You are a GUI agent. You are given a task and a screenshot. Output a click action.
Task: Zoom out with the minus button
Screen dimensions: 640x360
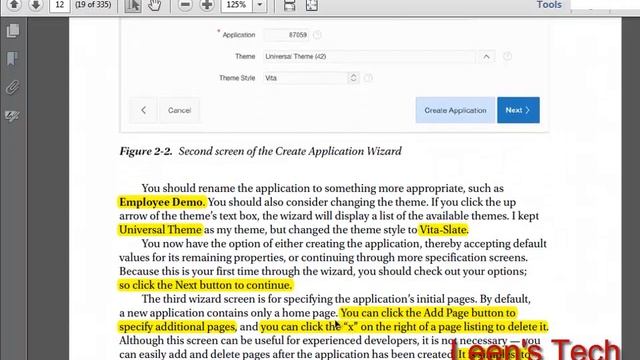[x=185, y=5]
